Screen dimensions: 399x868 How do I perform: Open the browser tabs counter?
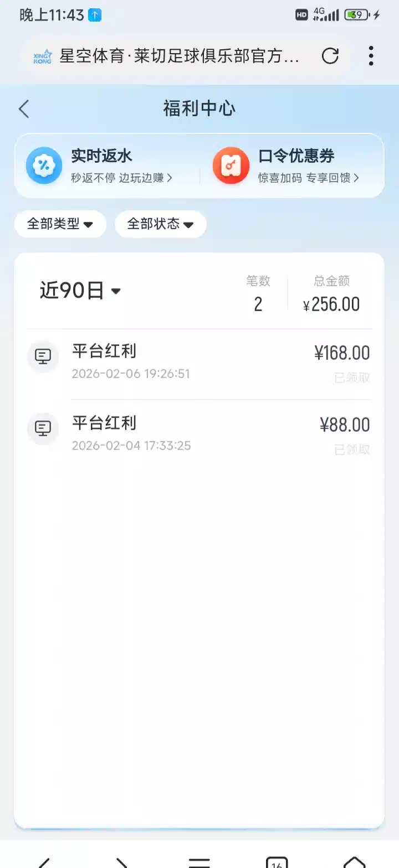click(277, 862)
